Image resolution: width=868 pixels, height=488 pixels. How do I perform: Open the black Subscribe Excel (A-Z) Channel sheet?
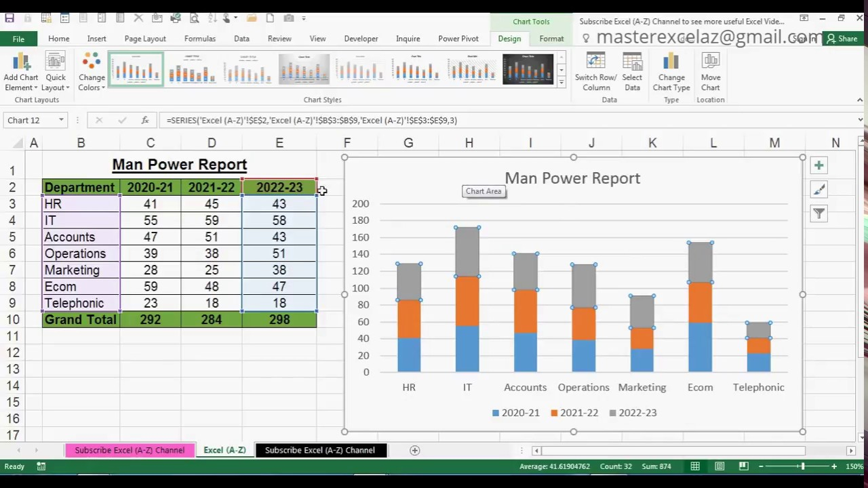[319, 450]
